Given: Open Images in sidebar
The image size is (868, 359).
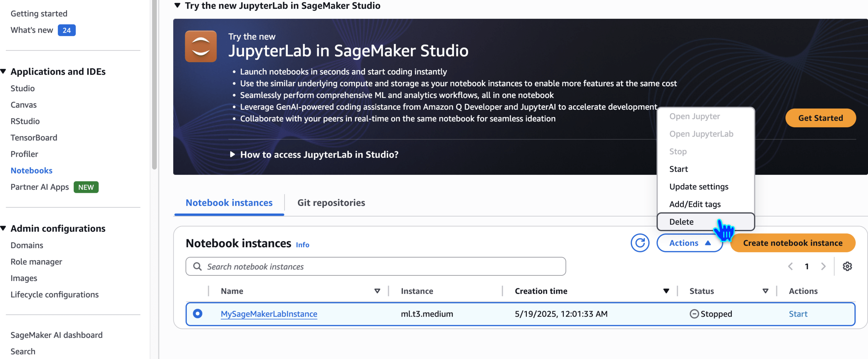Looking at the screenshot, I should [x=24, y=278].
